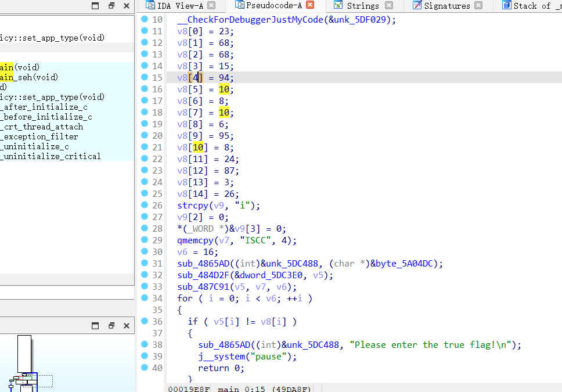The height and width of the screenshot is (392, 562).
Task: Click "ISCC" string on line 29
Action: pos(255,240)
